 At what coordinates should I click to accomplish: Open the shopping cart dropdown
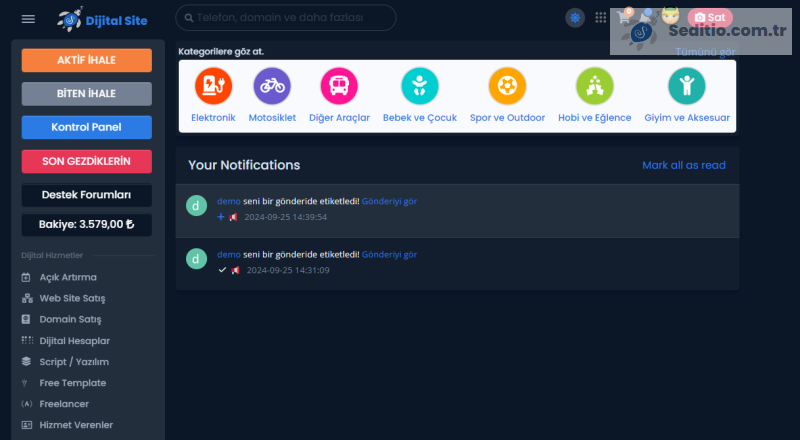(626, 18)
